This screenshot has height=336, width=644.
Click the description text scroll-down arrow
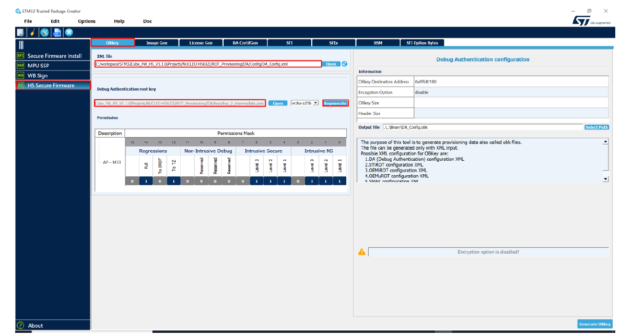click(x=605, y=179)
